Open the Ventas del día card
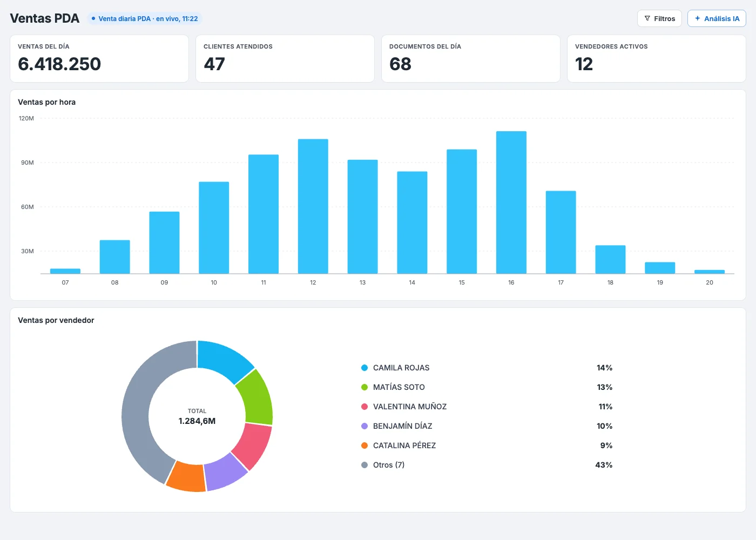 (99, 59)
